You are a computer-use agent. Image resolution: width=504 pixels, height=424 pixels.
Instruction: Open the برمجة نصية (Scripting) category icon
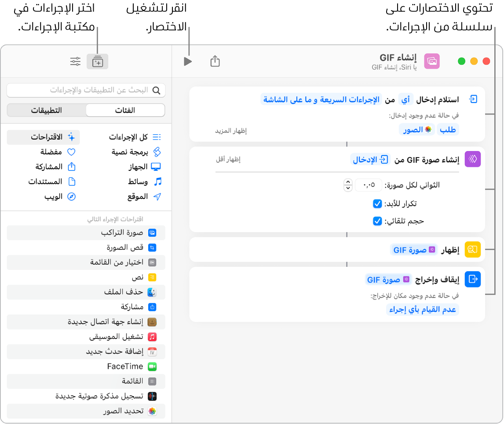(157, 152)
